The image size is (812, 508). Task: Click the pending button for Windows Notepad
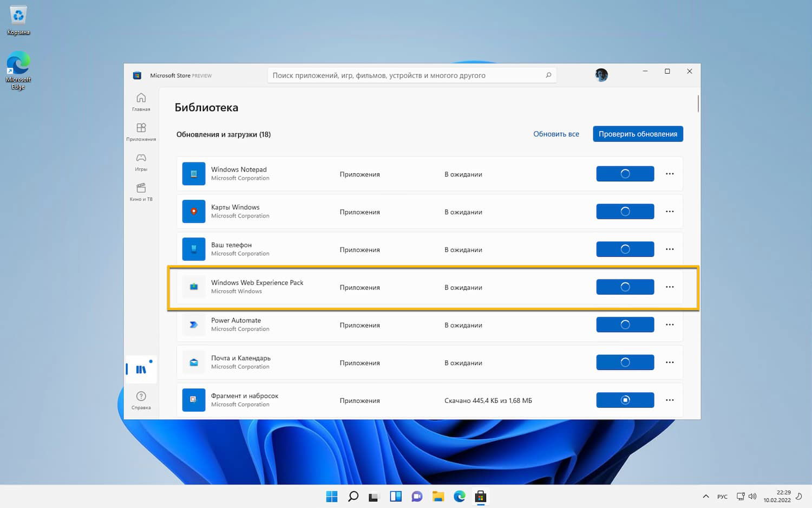pos(625,174)
